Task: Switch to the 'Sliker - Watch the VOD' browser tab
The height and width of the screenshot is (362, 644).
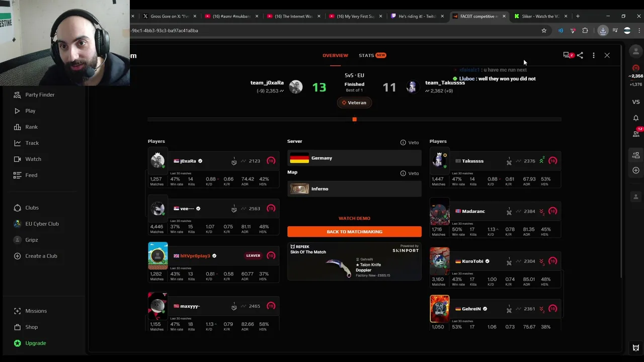Action: 540,16
